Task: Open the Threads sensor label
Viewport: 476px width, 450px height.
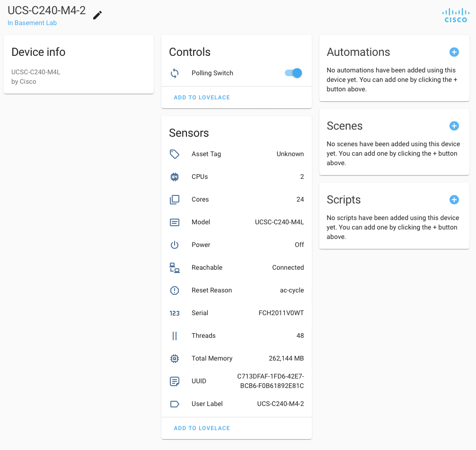Action: [203, 336]
